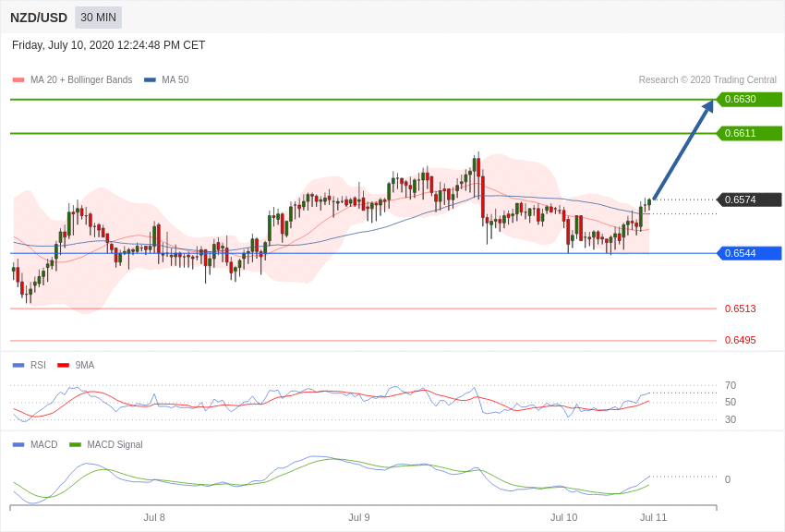This screenshot has height=532, width=785.
Task: Click the MACD axis zero value
Action: 728,479
